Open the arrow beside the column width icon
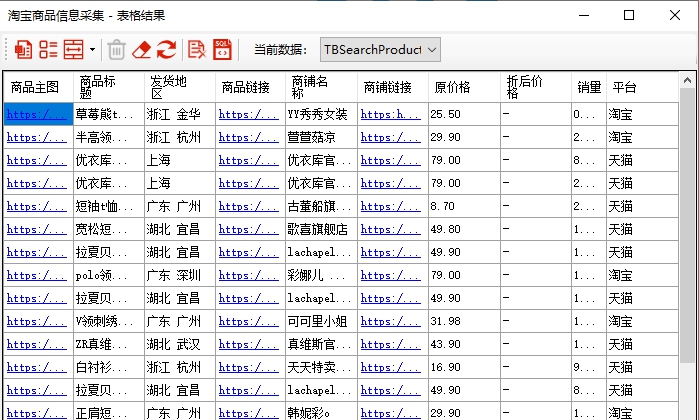This screenshot has width=699, height=420. click(x=92, y=49)
